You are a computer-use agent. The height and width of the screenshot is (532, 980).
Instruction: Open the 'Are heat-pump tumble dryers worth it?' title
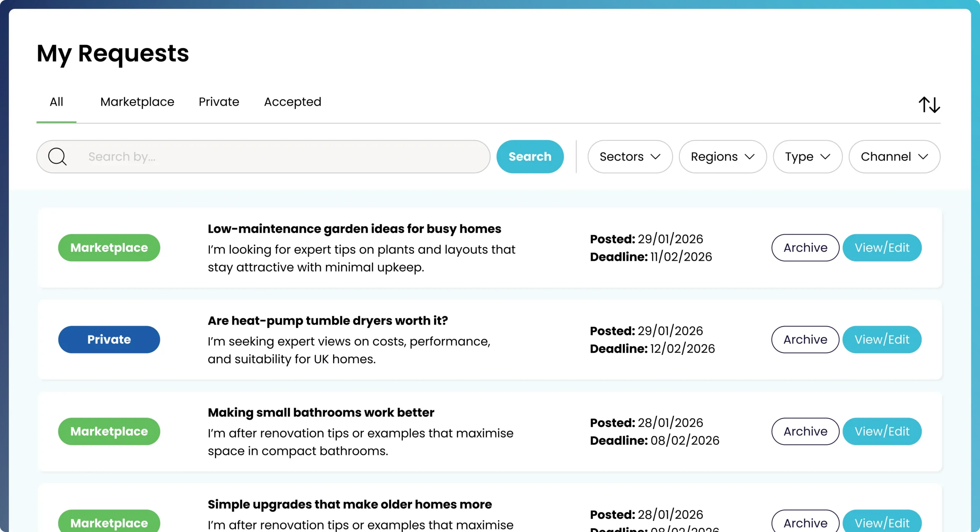328,320
